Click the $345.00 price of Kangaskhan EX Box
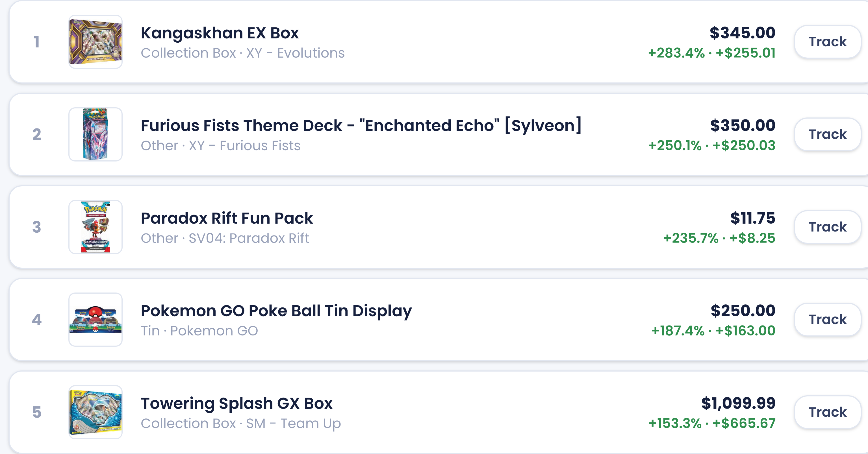This screenshot has height=454, width=868. [742, 33]
